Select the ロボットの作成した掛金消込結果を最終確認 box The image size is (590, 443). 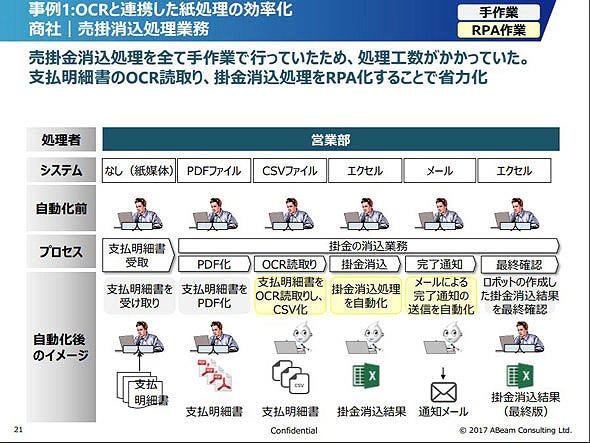click(520, 296)
